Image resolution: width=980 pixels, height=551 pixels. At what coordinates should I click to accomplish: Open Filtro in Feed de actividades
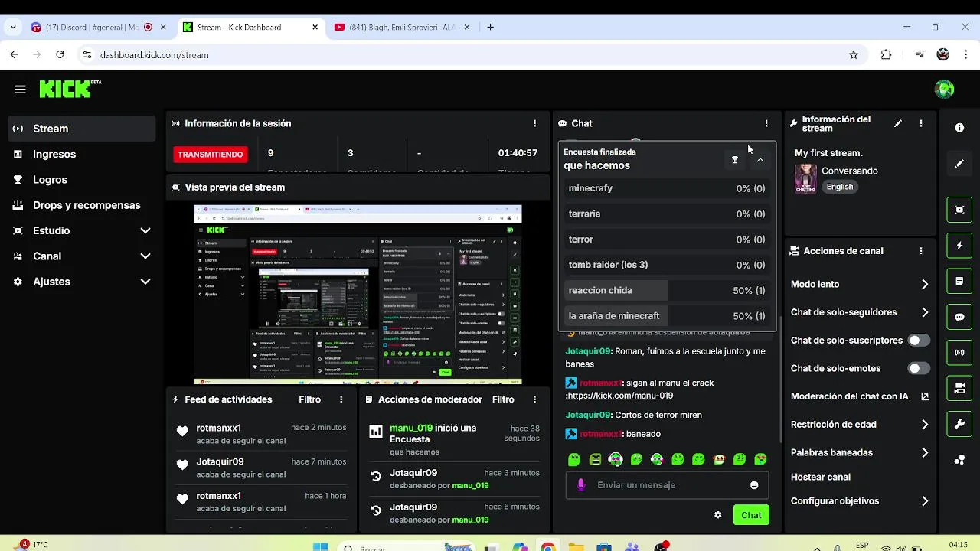(309, 399)
